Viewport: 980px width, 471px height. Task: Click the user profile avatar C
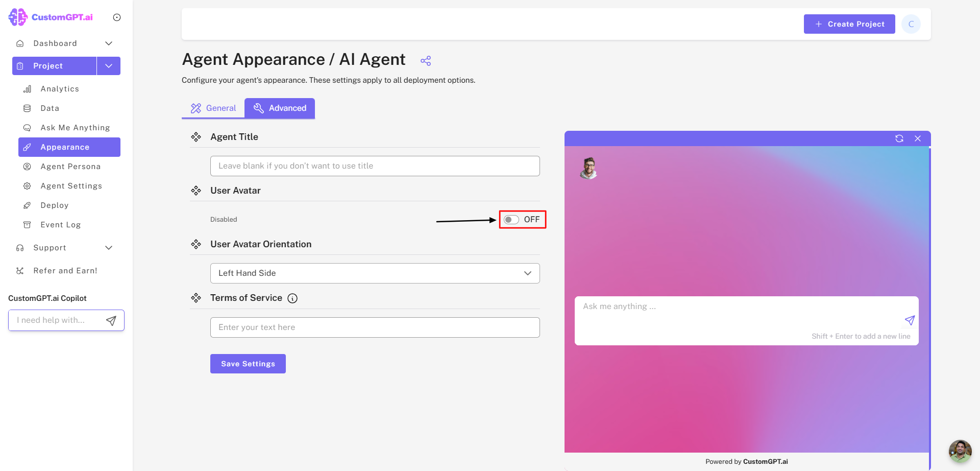click(x=911, y=24)
